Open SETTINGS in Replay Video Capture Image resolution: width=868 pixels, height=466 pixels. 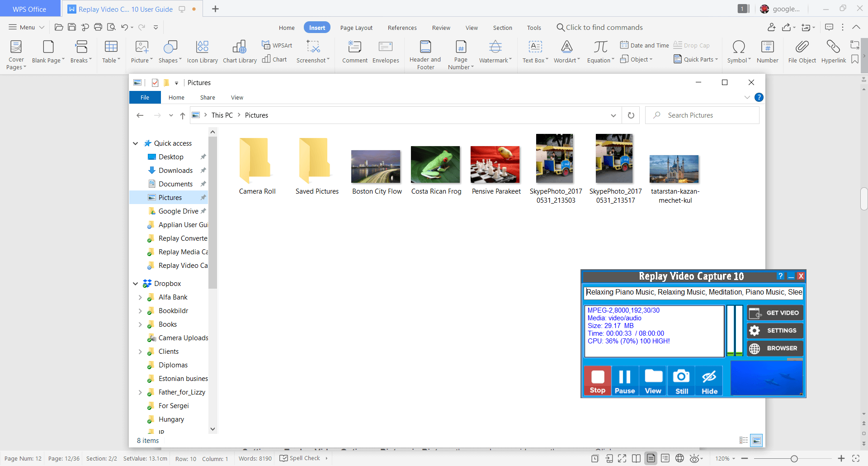[x=775, y=330]
